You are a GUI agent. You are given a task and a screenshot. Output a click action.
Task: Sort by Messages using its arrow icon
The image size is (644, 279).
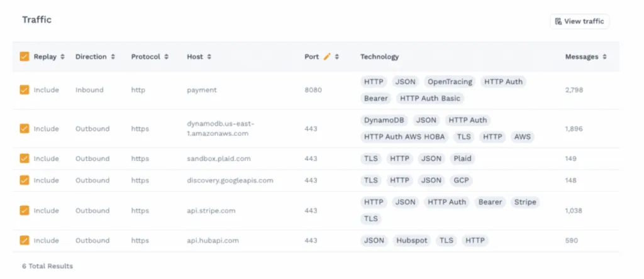604,57
